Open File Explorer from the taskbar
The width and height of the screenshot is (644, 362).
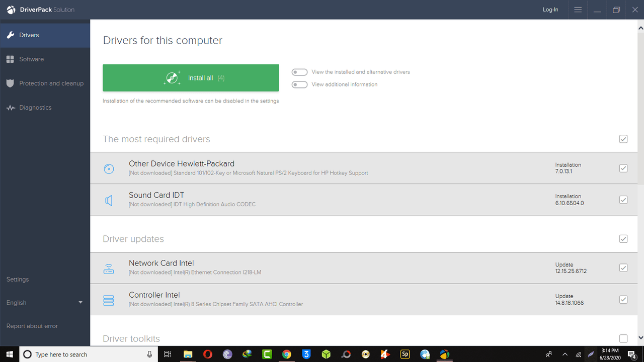(x=188, y=354)
